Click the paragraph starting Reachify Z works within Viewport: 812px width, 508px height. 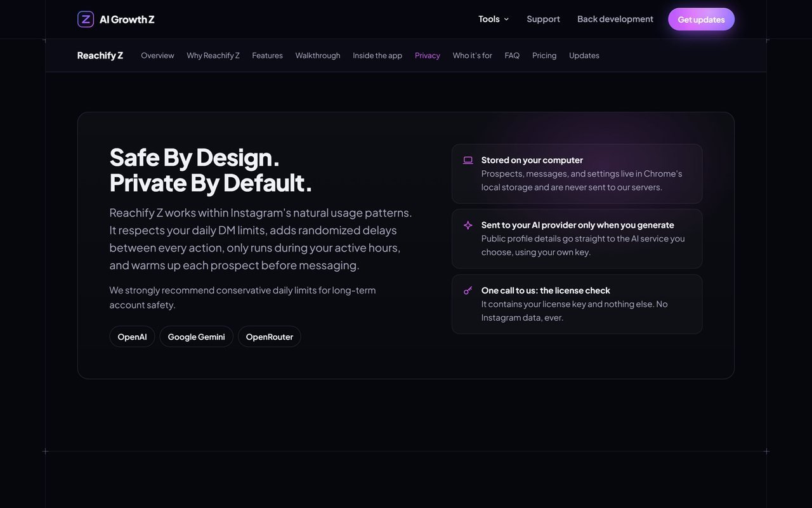point(261,239)
